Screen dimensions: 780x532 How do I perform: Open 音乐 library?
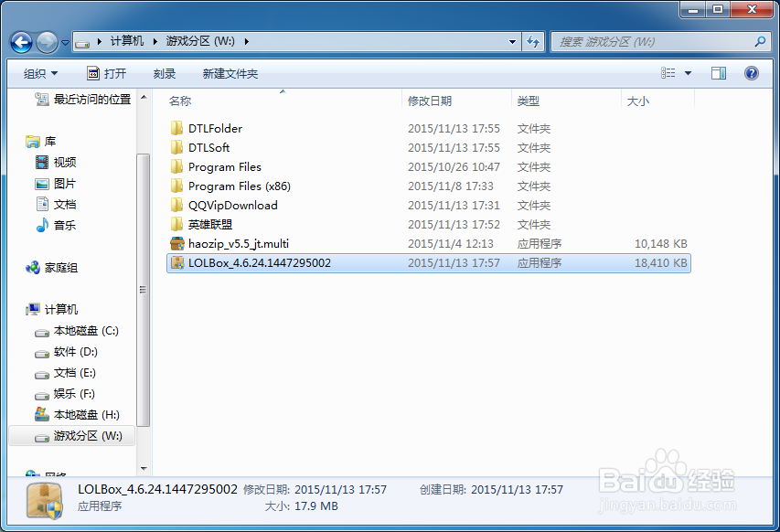pyautogui.click(x=56, y=225)
